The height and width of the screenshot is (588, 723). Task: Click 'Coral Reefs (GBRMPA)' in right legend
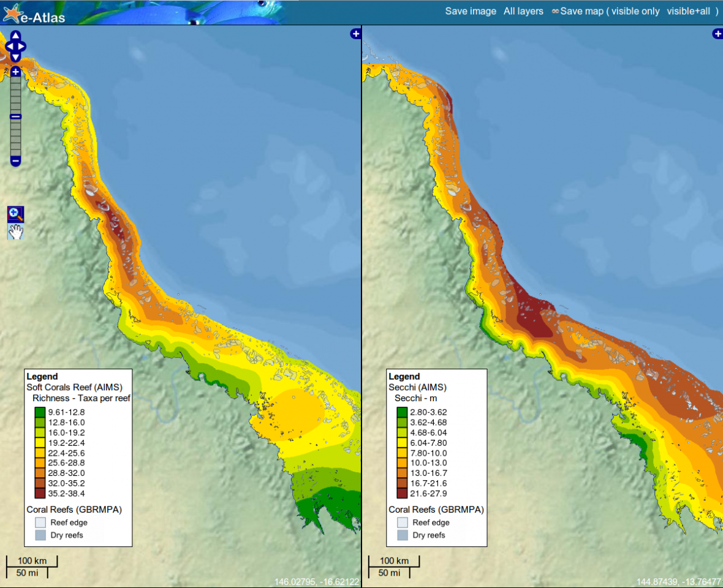click(436, 509)
